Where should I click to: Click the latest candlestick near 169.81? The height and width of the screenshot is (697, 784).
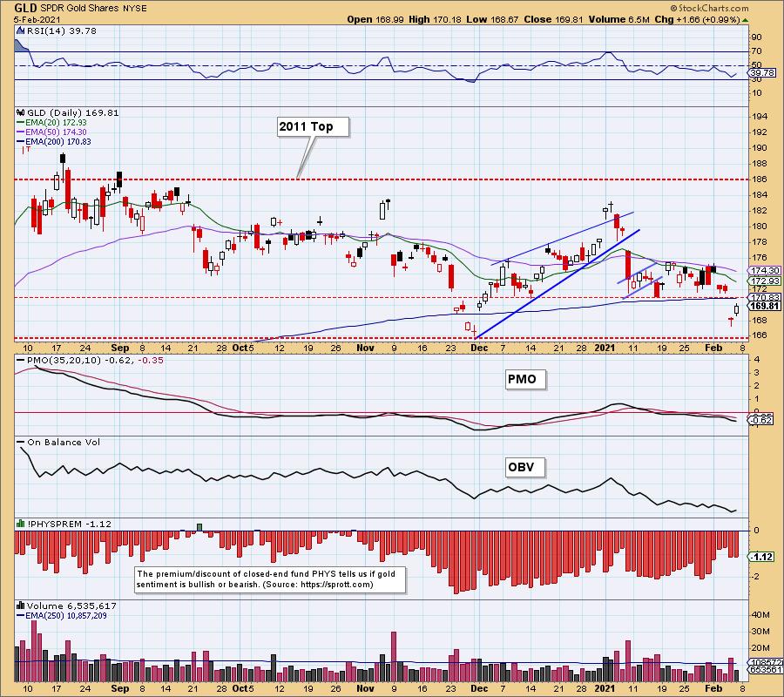pos(736,309)
